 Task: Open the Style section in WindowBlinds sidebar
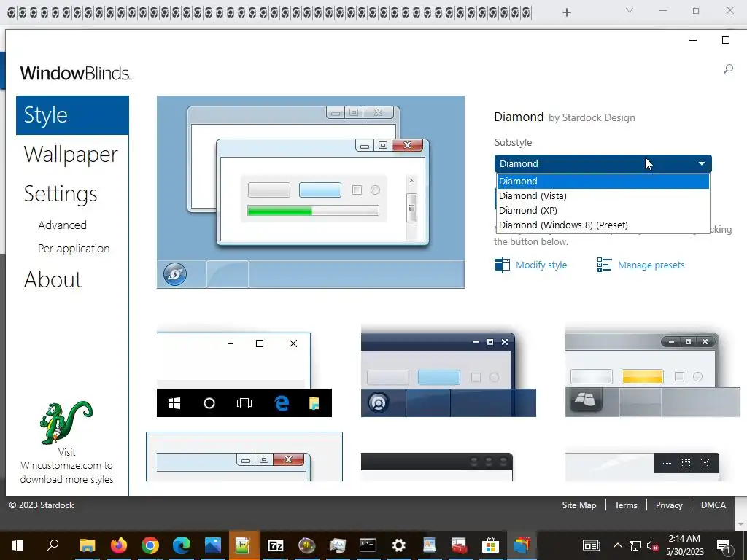(x=72, y=114)
